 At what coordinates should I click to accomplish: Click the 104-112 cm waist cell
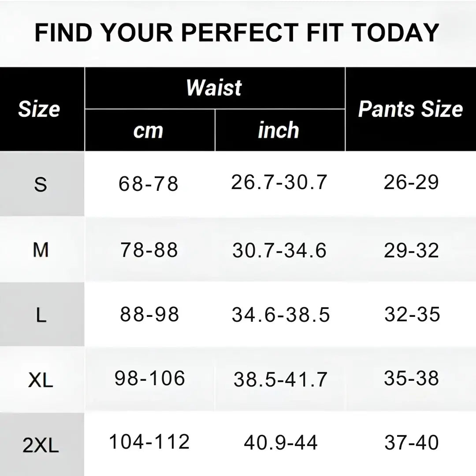coord(149,442)
